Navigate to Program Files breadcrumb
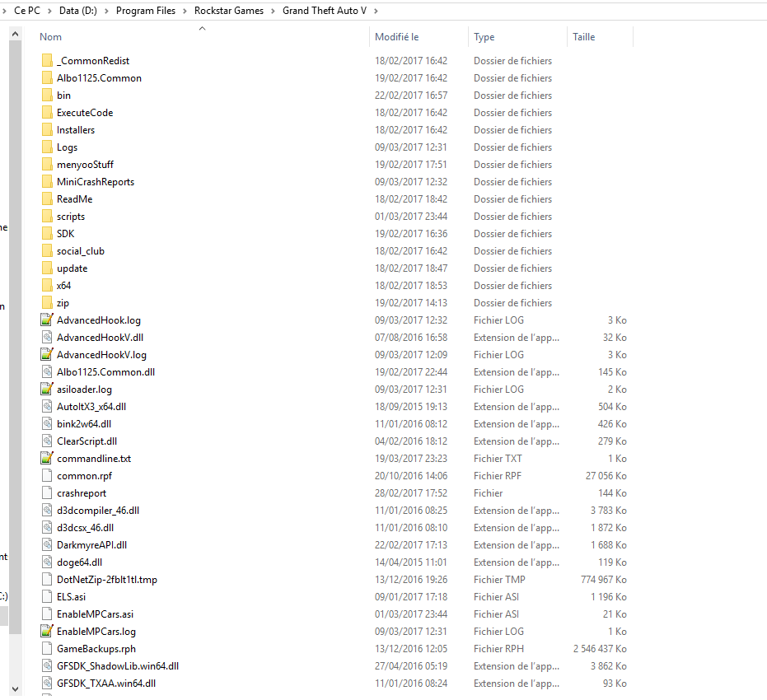This screenshot has height=700, width=767. [146, 11]
